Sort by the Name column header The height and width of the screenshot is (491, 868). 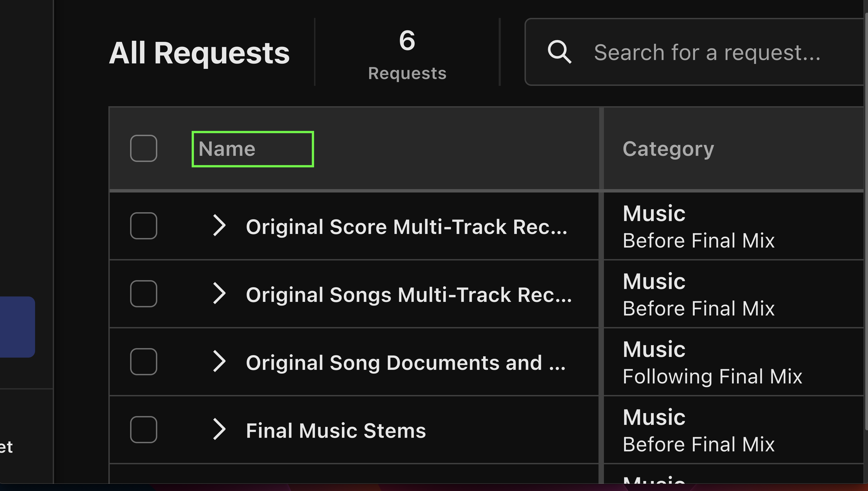coord(227,149)
